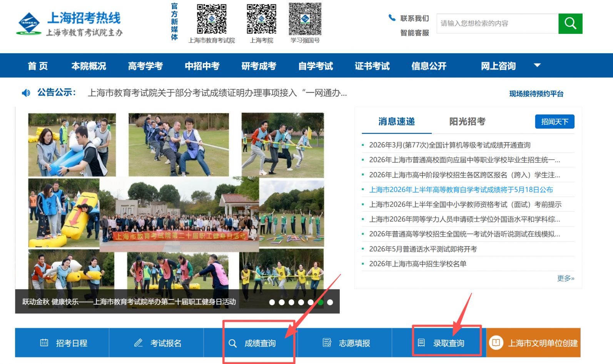Click the phone icon beside 联系我们

392,18
